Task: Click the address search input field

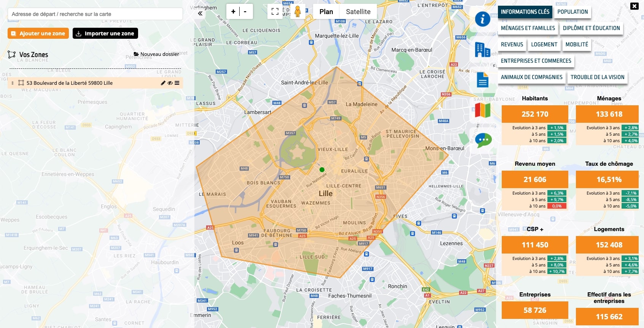Action: click(95, 14)
